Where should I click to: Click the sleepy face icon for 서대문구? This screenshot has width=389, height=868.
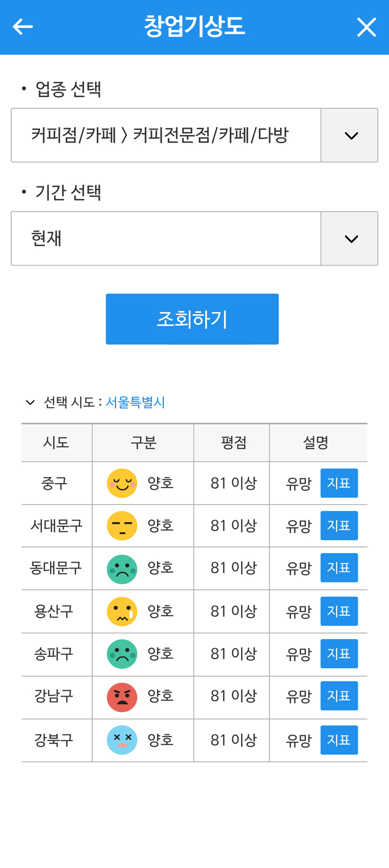point(122,525)
